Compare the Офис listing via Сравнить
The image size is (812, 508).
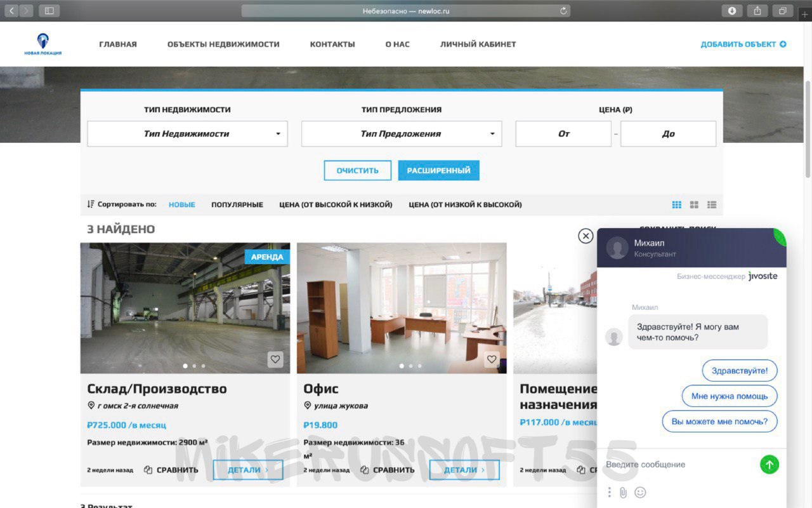(x=388, y=470)
